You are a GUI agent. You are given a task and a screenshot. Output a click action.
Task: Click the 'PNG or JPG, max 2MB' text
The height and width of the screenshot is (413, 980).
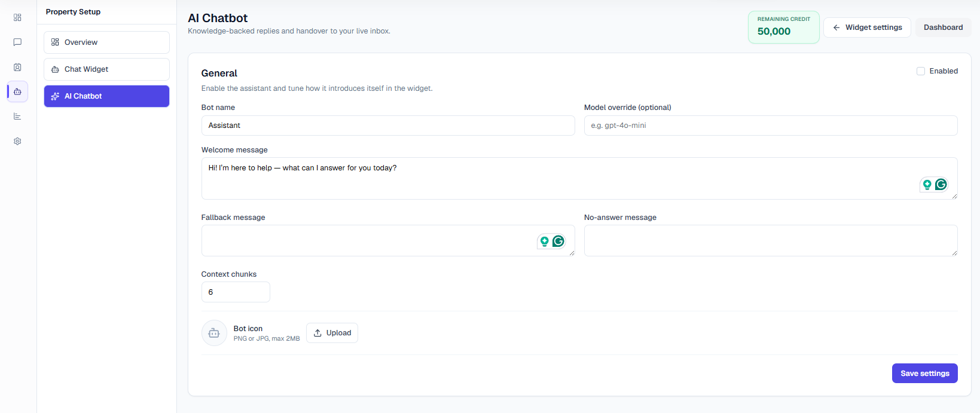pos(267,338)
